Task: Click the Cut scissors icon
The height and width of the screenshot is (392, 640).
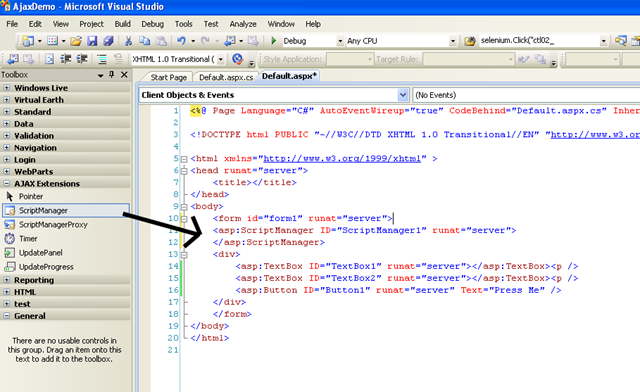Action: point(128,41)
